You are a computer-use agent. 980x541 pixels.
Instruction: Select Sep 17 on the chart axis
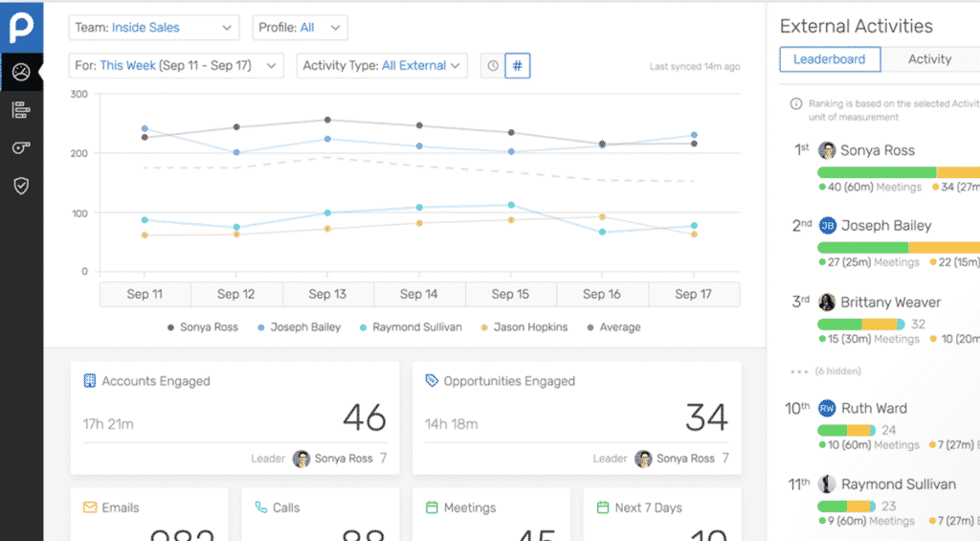tap(694, 294)
